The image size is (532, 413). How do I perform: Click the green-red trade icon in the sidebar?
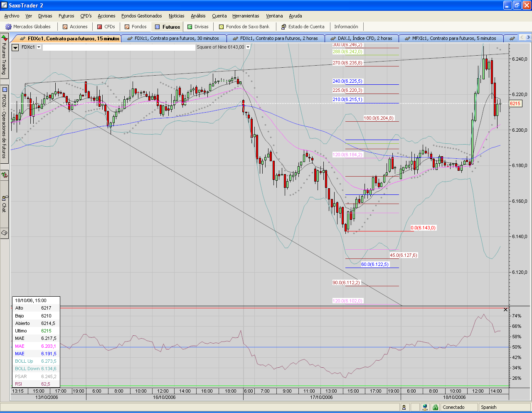pyautogui.click(x=4, y=175)
